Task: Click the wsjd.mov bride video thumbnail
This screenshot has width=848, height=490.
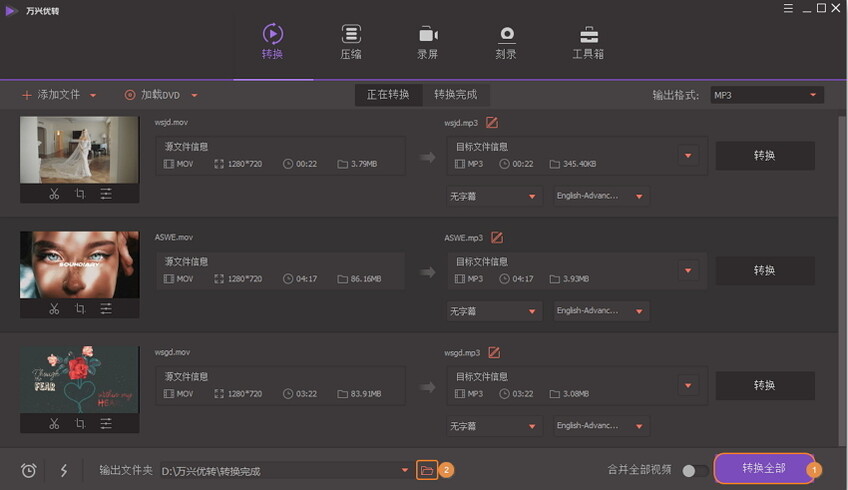Action: [80, 150]
